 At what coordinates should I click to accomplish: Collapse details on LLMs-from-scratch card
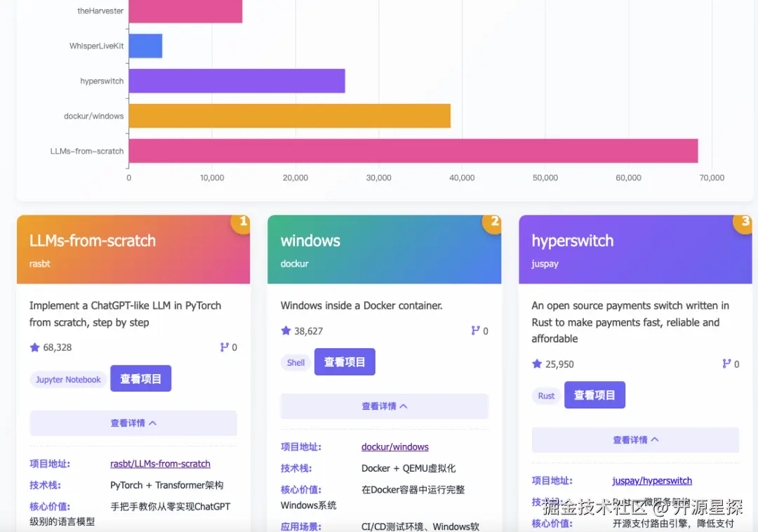[x=133, y=423]
